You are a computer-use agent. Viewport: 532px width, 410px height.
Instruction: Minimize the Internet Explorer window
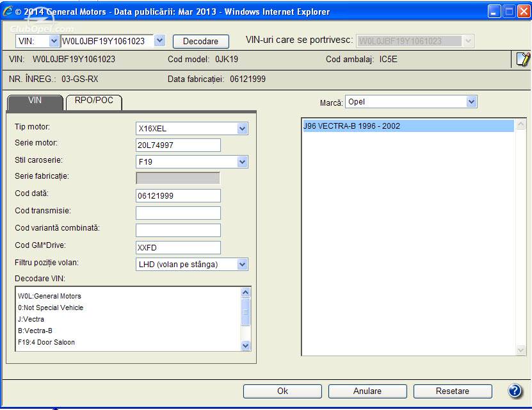(x=494, y=12)
